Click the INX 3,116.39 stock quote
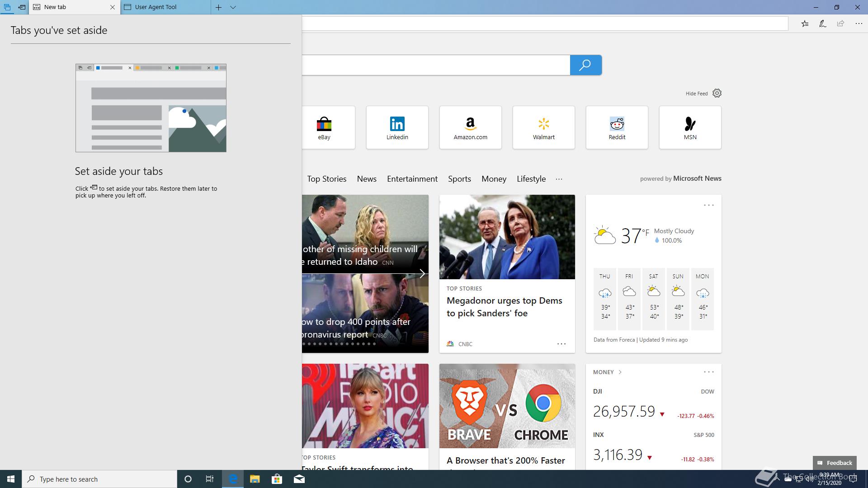This screenshot has width=868, height=488. click(x=654, y=447)
